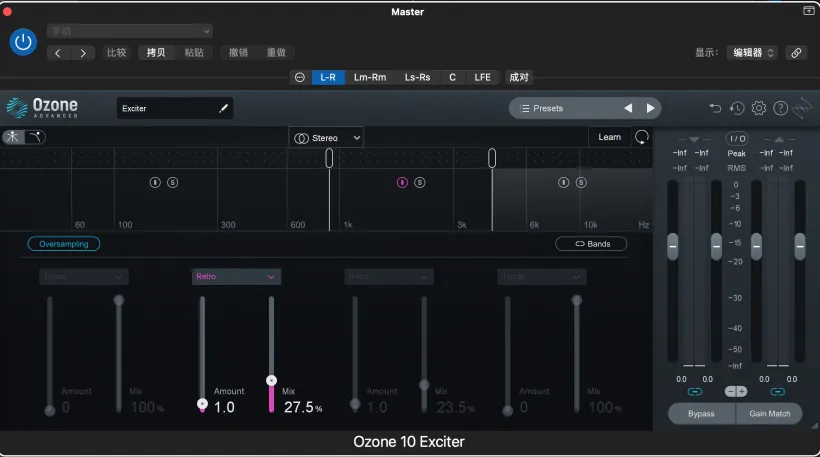Click the 比较 compare button
Viewport: 820px width, 457px height.
coord(117,52)
